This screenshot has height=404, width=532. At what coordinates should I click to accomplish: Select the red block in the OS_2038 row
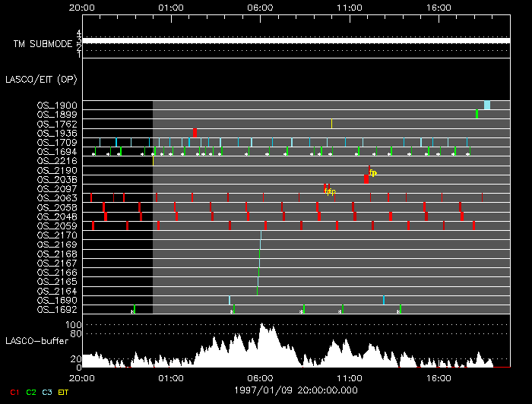click(x=366, y=179)
